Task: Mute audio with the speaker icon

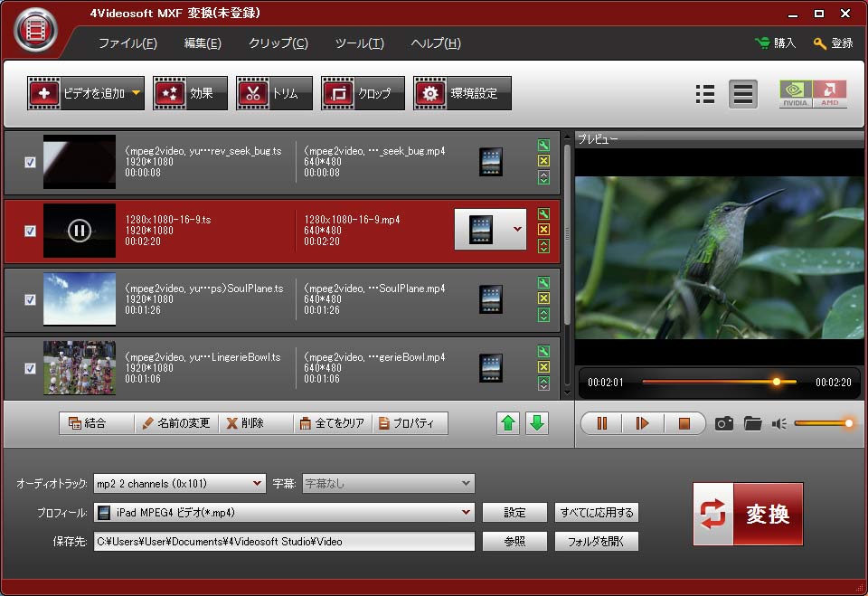Action: (778, 423)
